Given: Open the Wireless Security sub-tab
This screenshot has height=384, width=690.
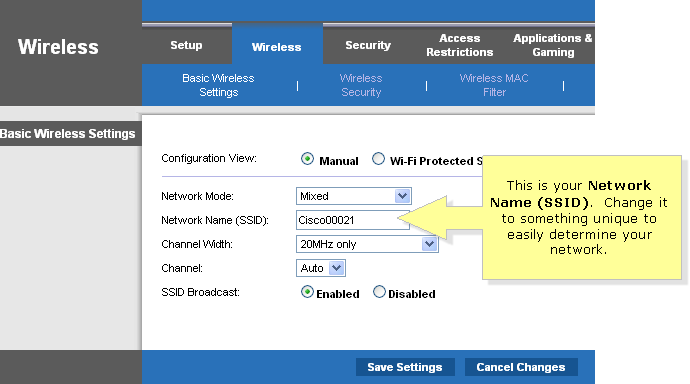Looking at the screenshot, I should (361, 85).
